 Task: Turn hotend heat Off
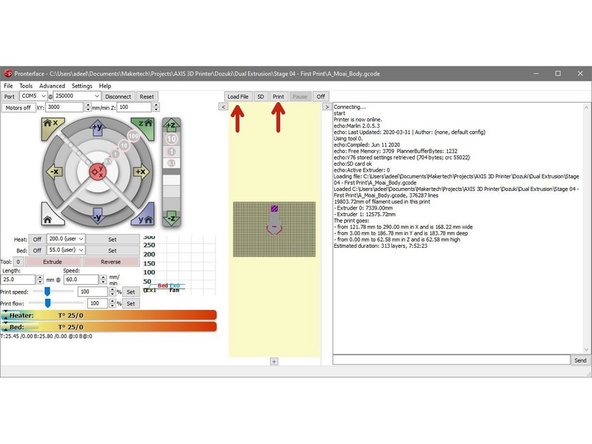click(x=37, y=239)
